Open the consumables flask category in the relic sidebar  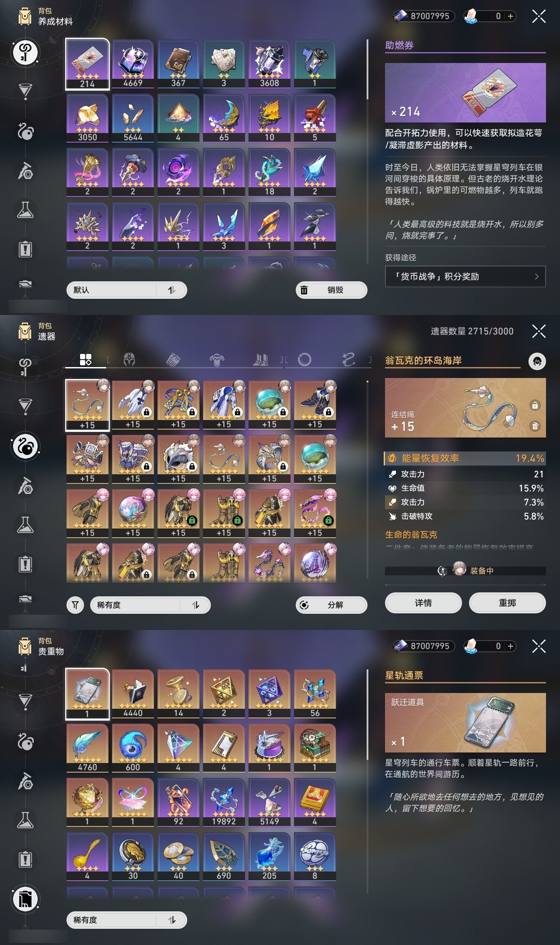25,525
